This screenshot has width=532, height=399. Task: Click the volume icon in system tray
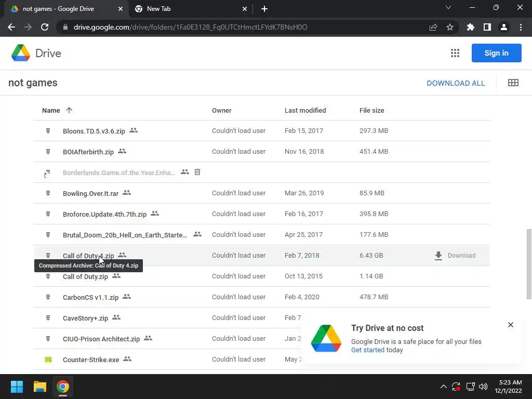(x=483, y=387)
